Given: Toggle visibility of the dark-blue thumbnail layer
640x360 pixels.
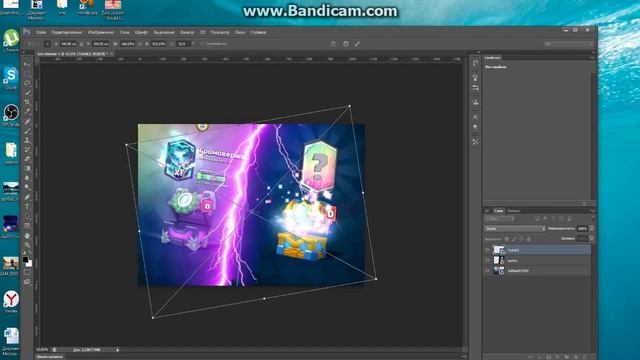Looking at the screenshot, I should point(487,270).
